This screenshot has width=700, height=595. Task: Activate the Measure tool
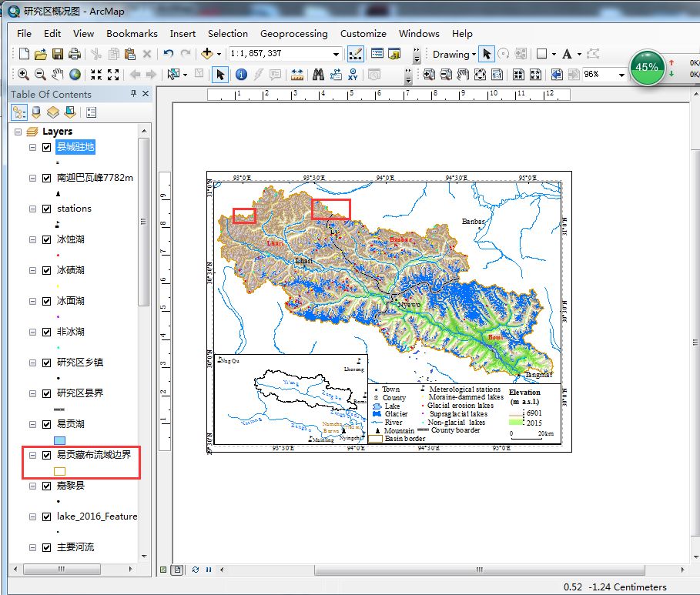(296, 75)
